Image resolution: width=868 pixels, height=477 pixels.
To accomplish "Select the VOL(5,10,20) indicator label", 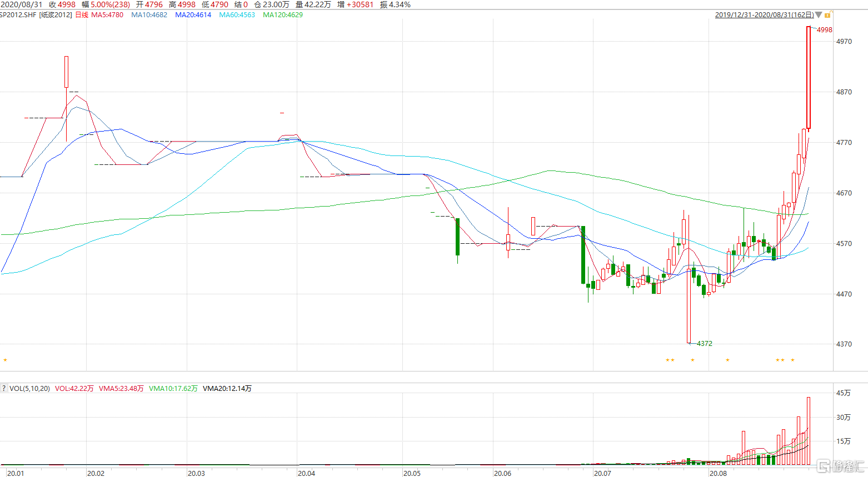I will (29, 388).
